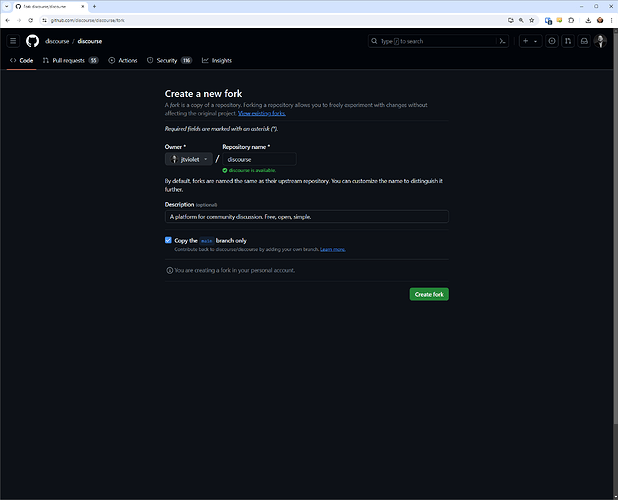Click the site information icon in address bar
The width and height of the screenshot is (618, 500).
tap(45, 20)
